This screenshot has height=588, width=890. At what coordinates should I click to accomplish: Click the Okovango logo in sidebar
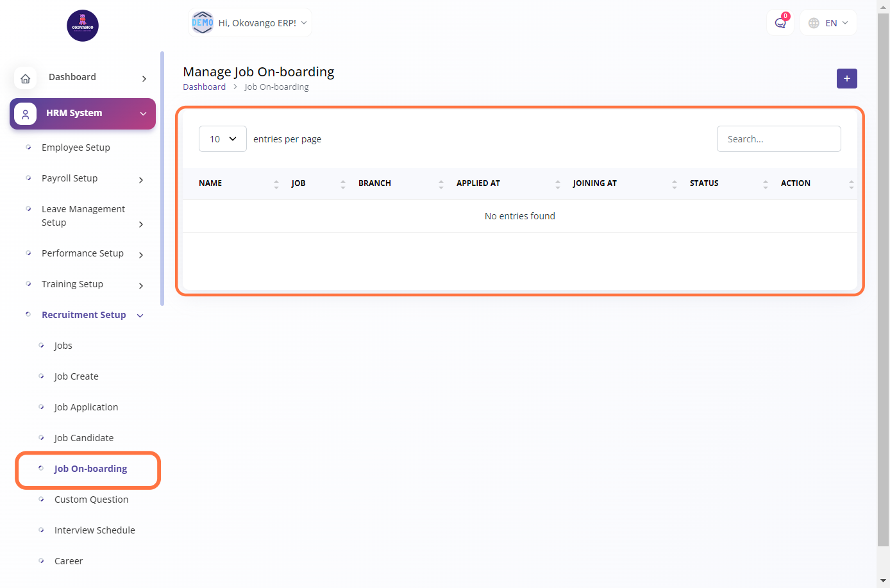pos(83,26)
